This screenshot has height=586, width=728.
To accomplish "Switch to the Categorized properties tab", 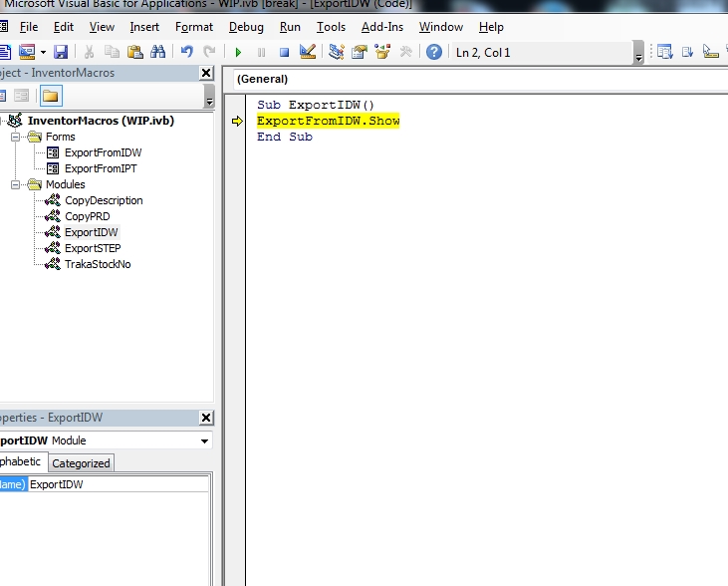I will (81, 463).
